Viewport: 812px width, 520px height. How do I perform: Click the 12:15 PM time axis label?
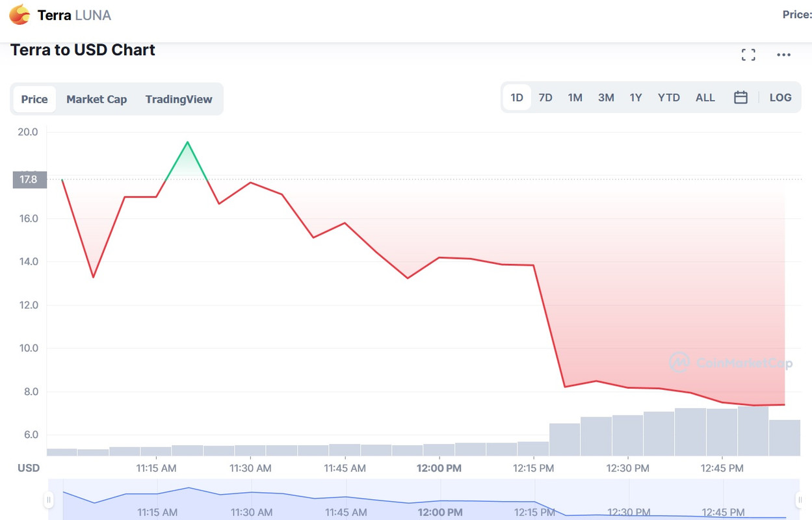click(x=534, y=468)
